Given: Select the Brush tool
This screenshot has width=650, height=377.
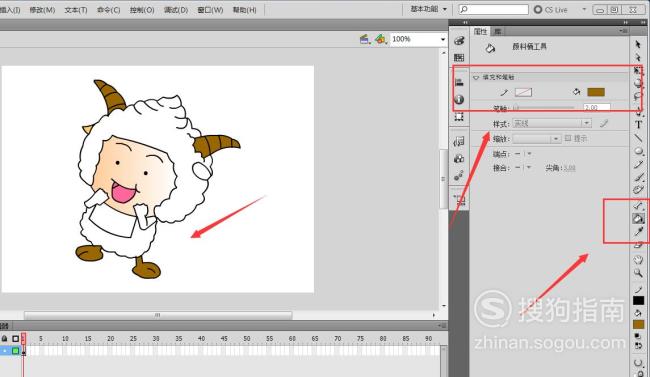Looking at the screenshot, I should pos(638,178).
